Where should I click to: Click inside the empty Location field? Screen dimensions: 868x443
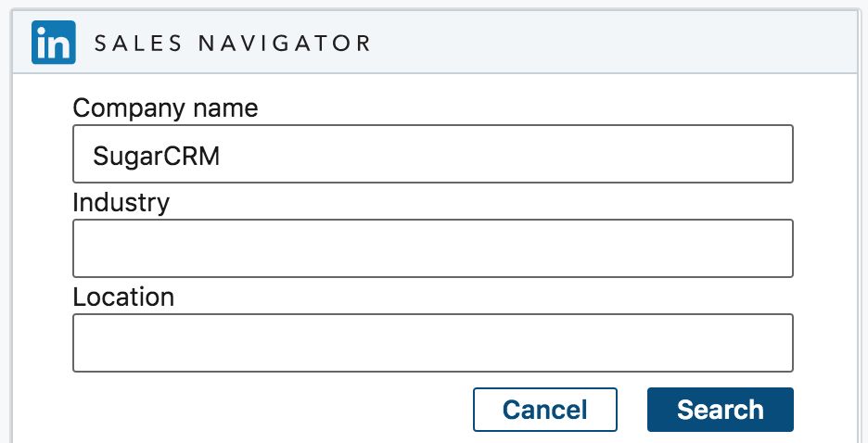pyautogui.click(x=432, y=343)
